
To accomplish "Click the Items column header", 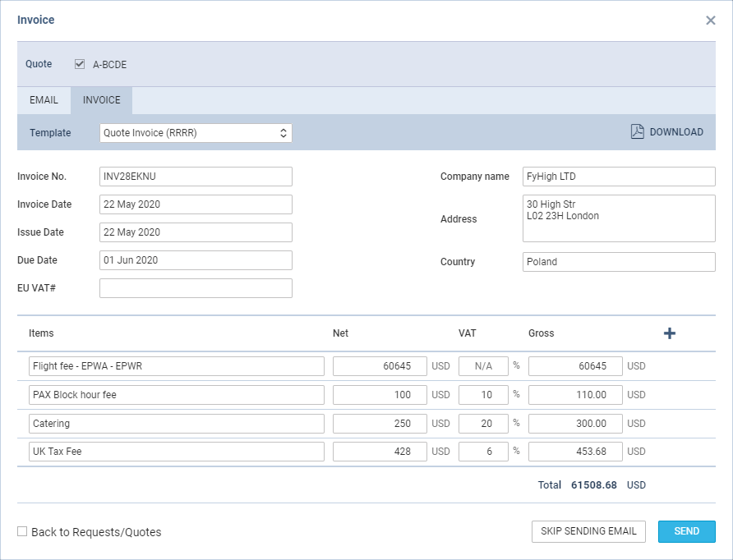I will tap(41, 333).
